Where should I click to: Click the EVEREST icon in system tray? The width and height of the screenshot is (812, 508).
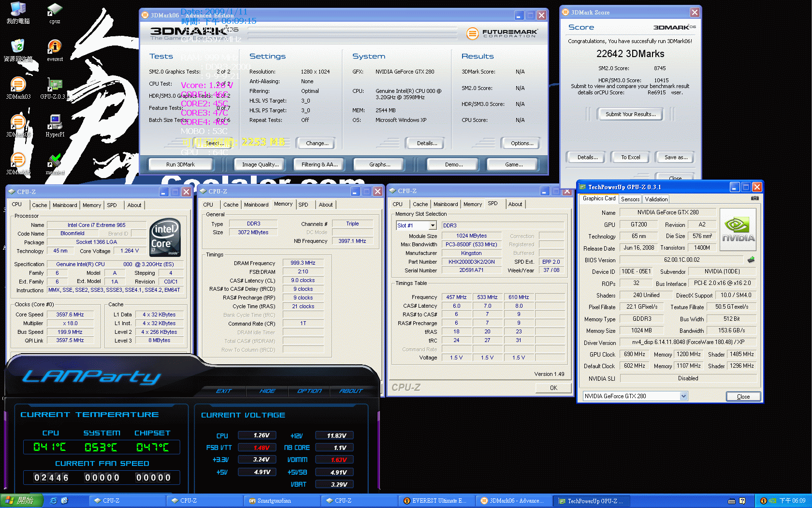click(x=763, y=501)
